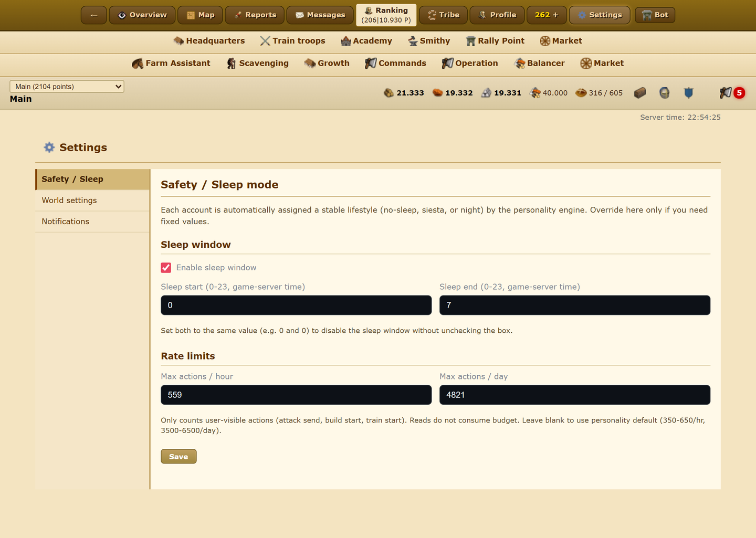756x538 pixels.
Task: Save the sleep mode settings
Action: [178, 457]
